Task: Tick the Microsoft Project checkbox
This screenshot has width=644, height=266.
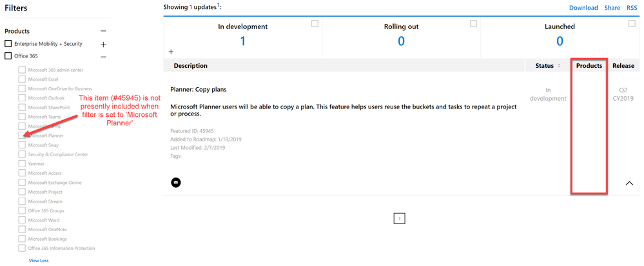Action: (22, 192)
